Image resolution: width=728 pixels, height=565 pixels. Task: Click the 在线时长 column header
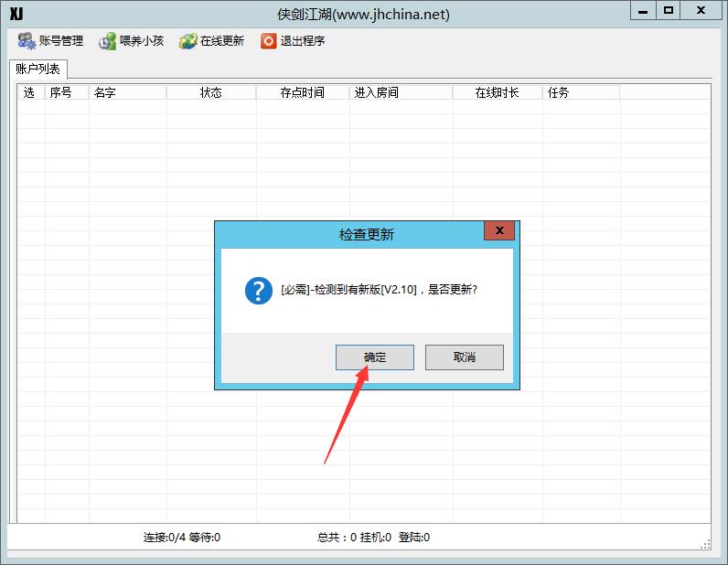(498, 92)
